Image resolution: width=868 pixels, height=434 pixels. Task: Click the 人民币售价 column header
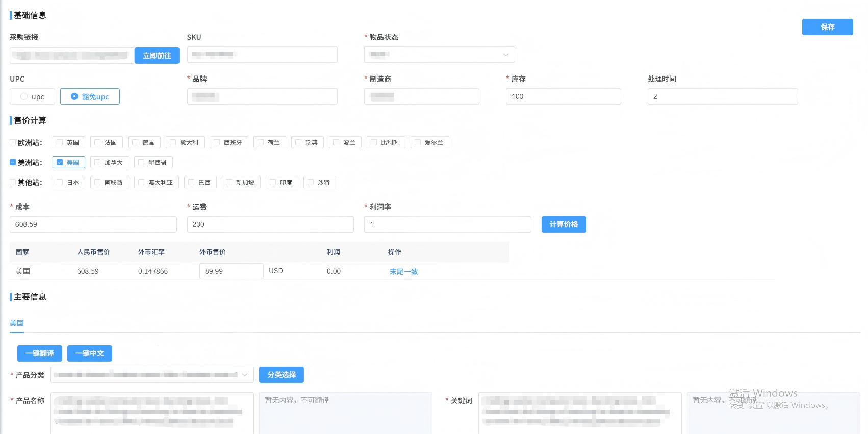(x=93, y=252)
